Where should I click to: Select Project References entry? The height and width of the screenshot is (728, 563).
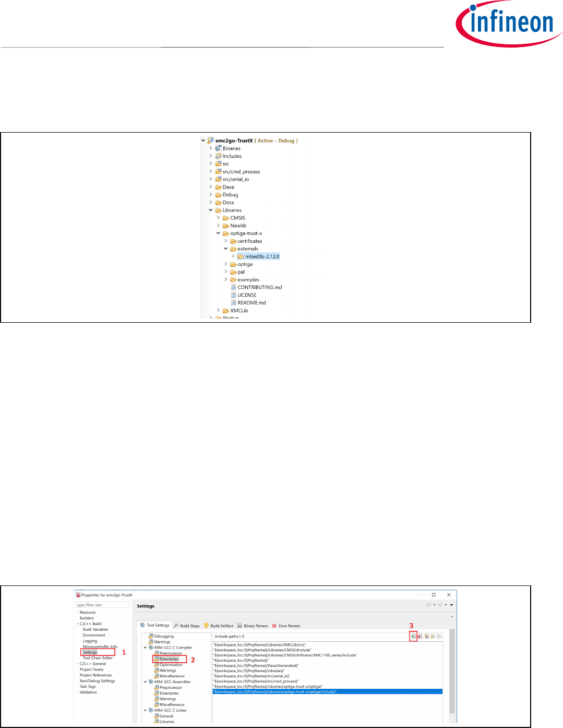(95, 675)
